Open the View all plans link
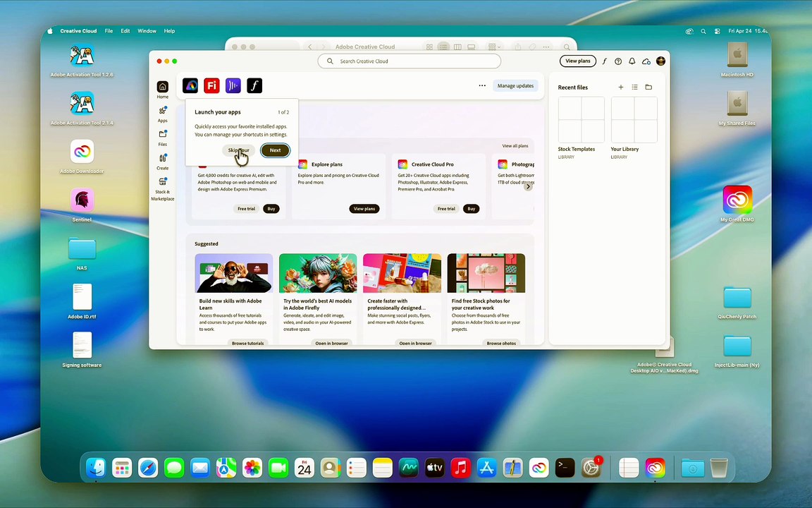 pos(515,145)
